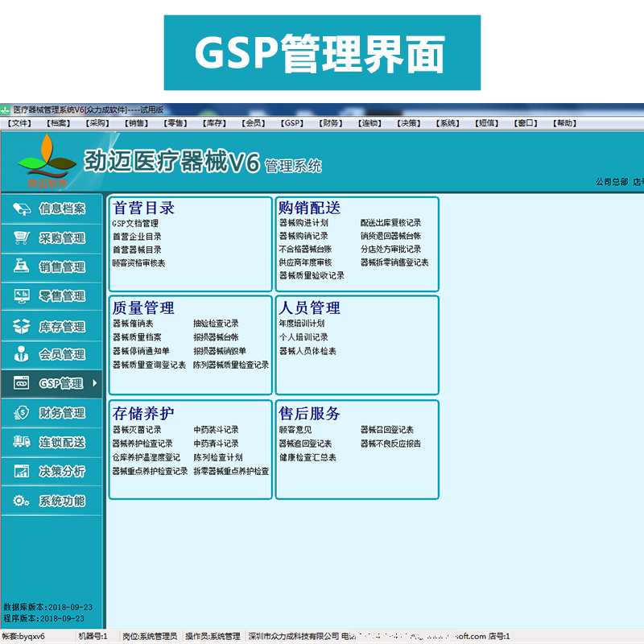
Task: Click the 信息档案 sidebar icon
Action: click(x=22, y=209)
